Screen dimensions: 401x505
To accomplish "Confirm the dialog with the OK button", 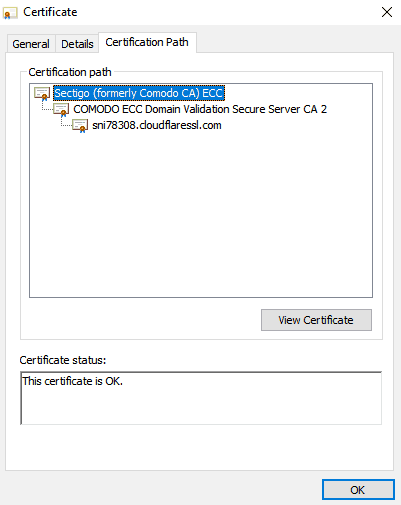I will (358, 490).
